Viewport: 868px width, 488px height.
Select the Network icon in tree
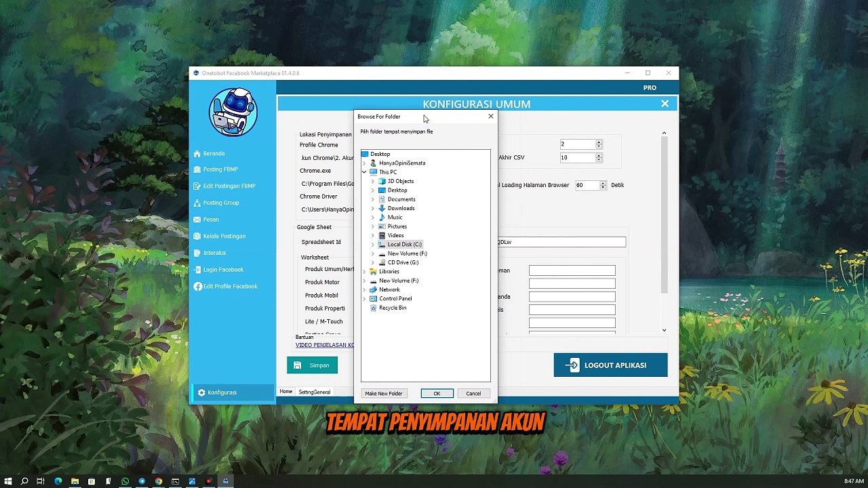(373, 289)
